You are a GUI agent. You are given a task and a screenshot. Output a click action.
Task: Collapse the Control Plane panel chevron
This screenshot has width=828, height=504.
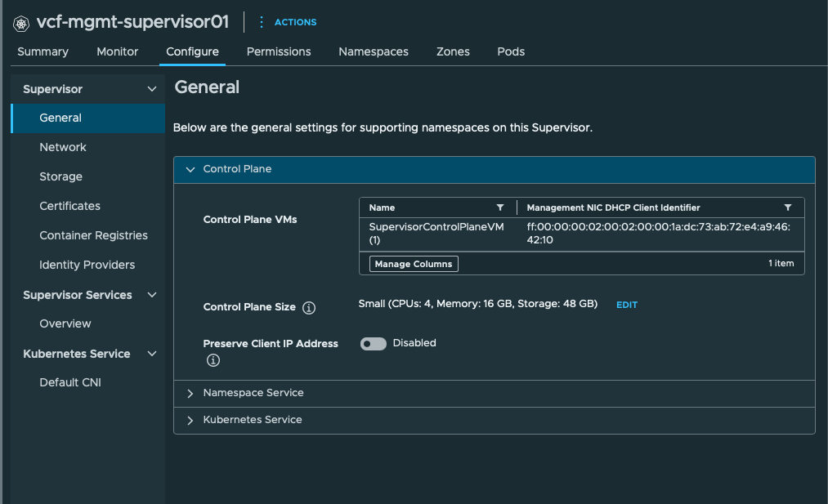pos(190,169)
